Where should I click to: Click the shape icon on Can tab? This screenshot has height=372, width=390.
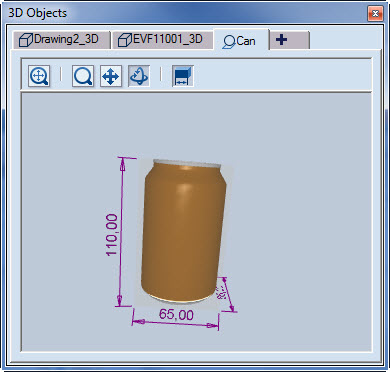(x=229, y=42)
